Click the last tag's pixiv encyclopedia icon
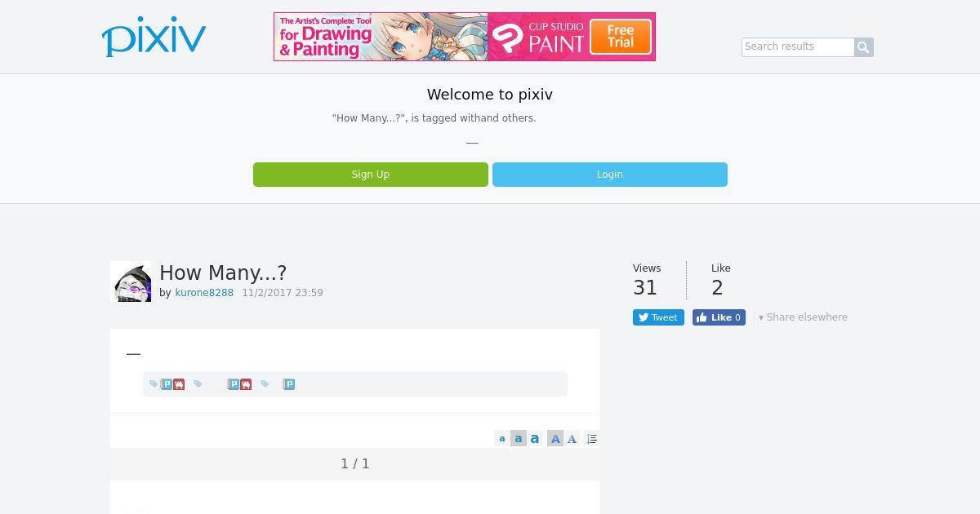The width and height of the screenshot is (980, 514). click(289, 384)
